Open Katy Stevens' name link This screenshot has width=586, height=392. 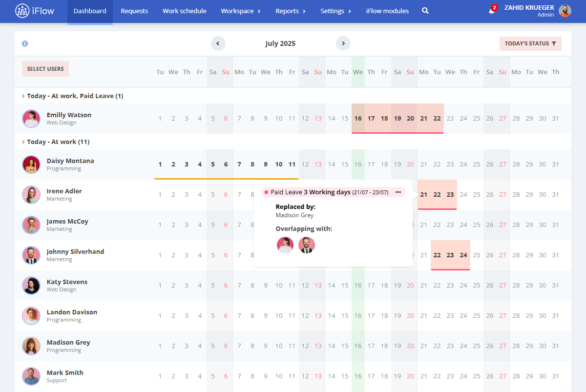(67, 282)
